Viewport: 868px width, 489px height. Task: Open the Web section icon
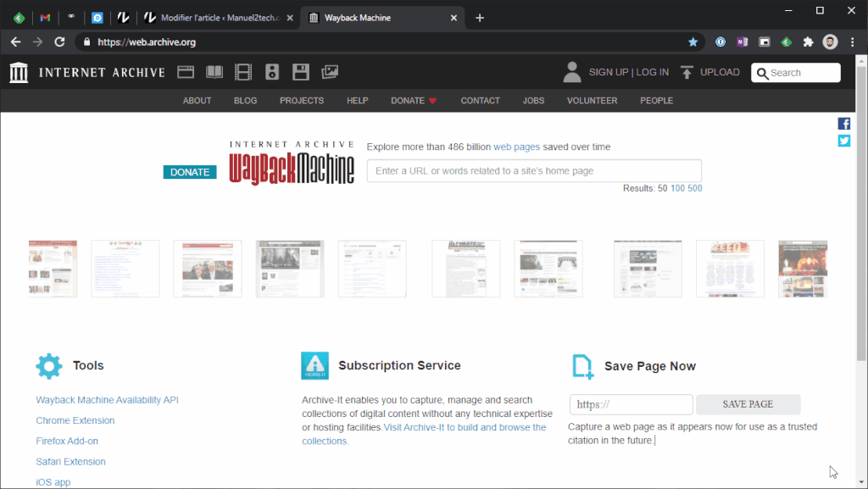(186, 72)
